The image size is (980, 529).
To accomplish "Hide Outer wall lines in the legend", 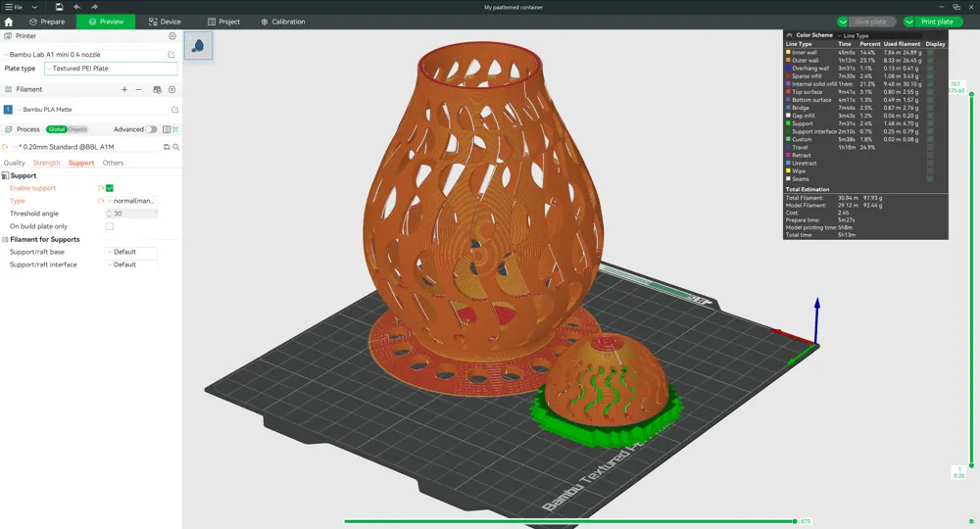I will pos(930,61).
